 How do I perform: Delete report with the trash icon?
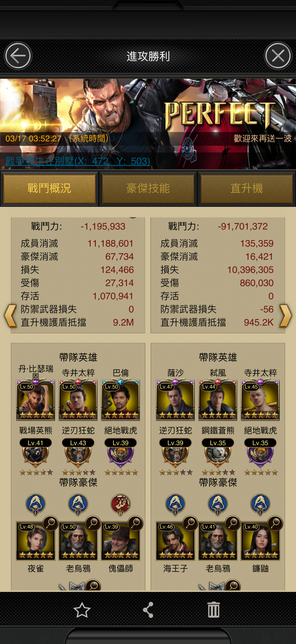pyautogui.click(x=214, y=610)
